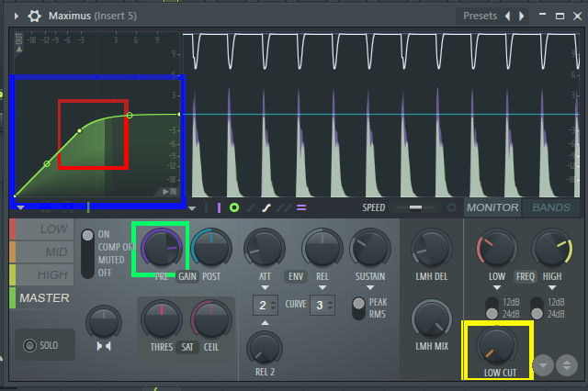Image resolution: width=588 pixels, height=391 pixels.
Task: Open the dropdown arrow under SUSTAIN
Action: (370, 288)
